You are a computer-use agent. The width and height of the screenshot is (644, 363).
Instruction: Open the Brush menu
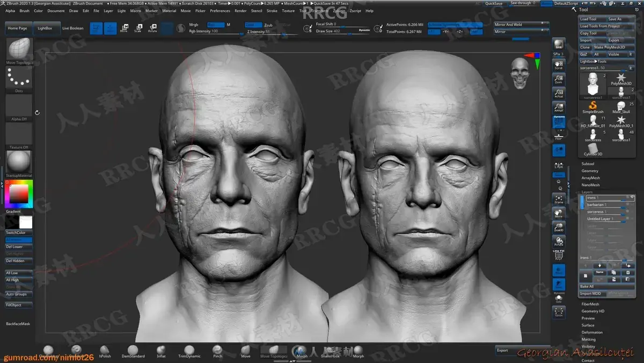coord(25,11)
